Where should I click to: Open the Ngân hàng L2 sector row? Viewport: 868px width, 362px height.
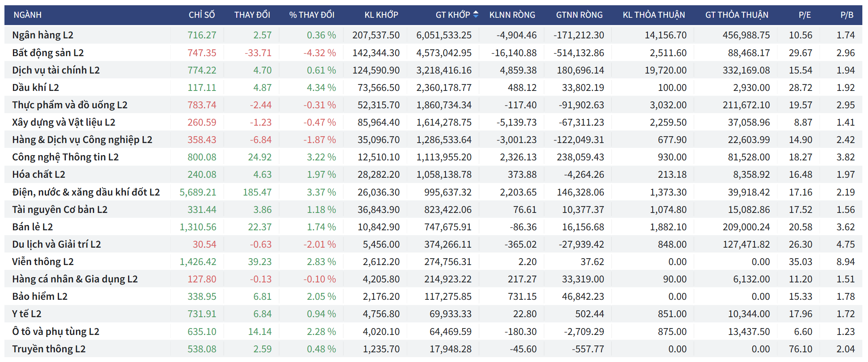point(43,35)
